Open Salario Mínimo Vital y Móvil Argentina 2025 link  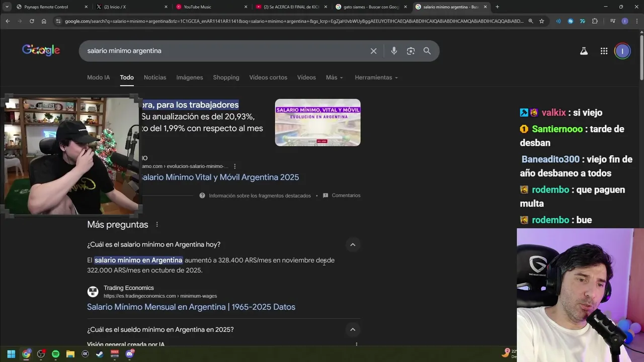219,177
